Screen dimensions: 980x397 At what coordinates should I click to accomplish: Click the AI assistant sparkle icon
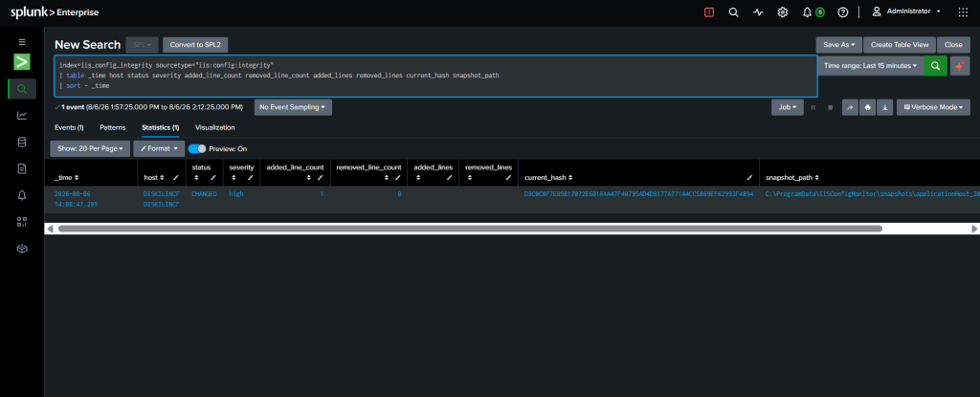tap(959, 66)
